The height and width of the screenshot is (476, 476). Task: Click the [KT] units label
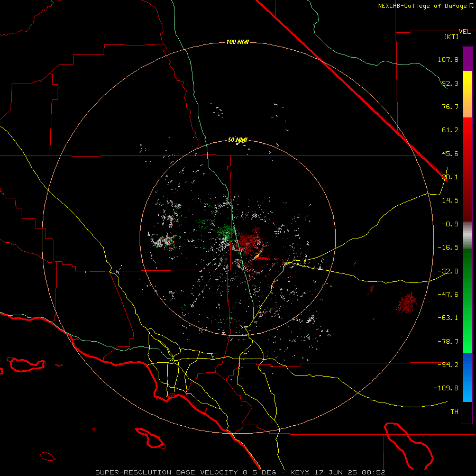pos(452,36)
